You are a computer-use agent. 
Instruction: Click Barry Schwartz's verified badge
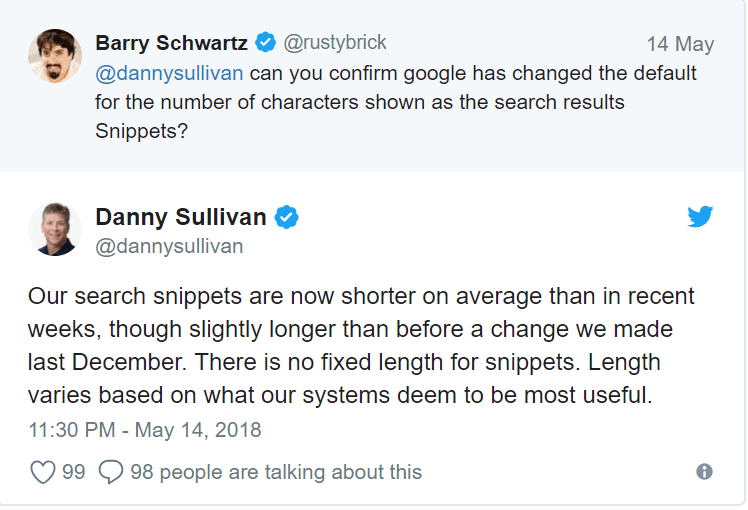pyautogui.click(x=265, y=42)
